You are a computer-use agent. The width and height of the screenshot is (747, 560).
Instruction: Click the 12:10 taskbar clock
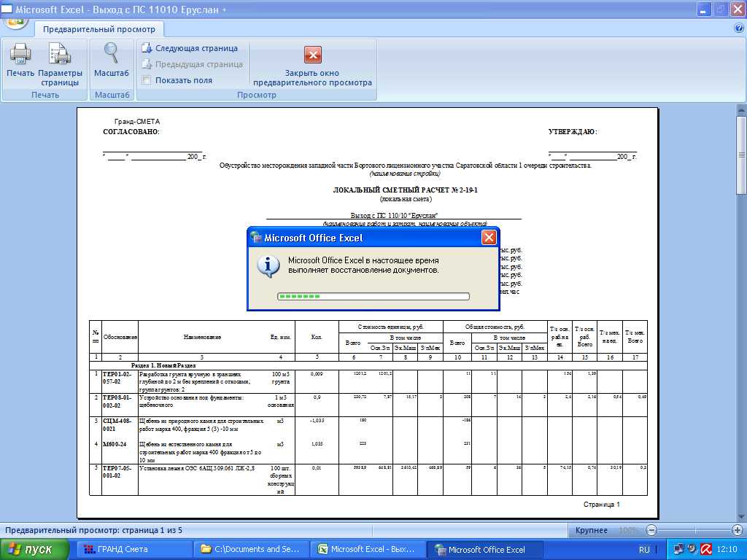727,550
